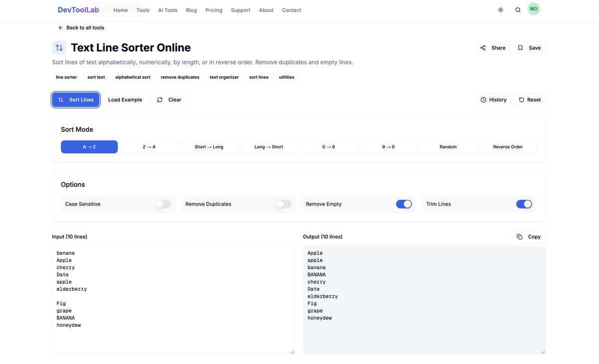
Task: Turn off Trim Lines
Action: pos(524,204)
